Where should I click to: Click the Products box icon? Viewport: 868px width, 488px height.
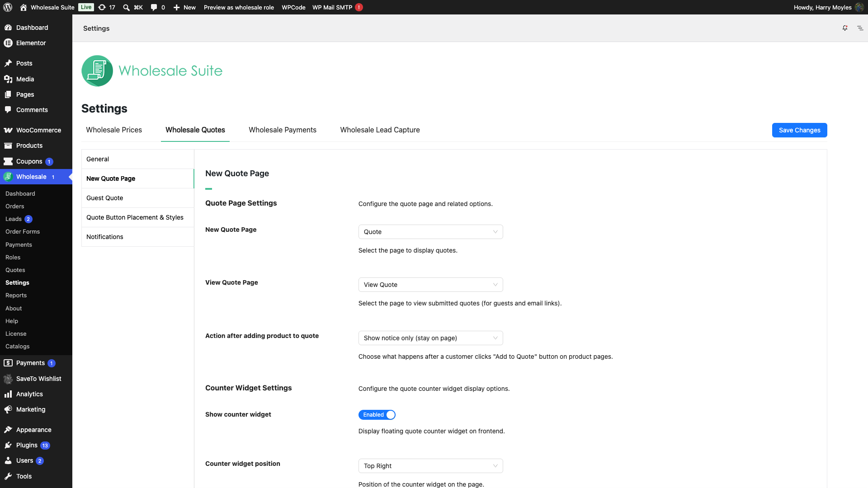click(x=8, y=145)
